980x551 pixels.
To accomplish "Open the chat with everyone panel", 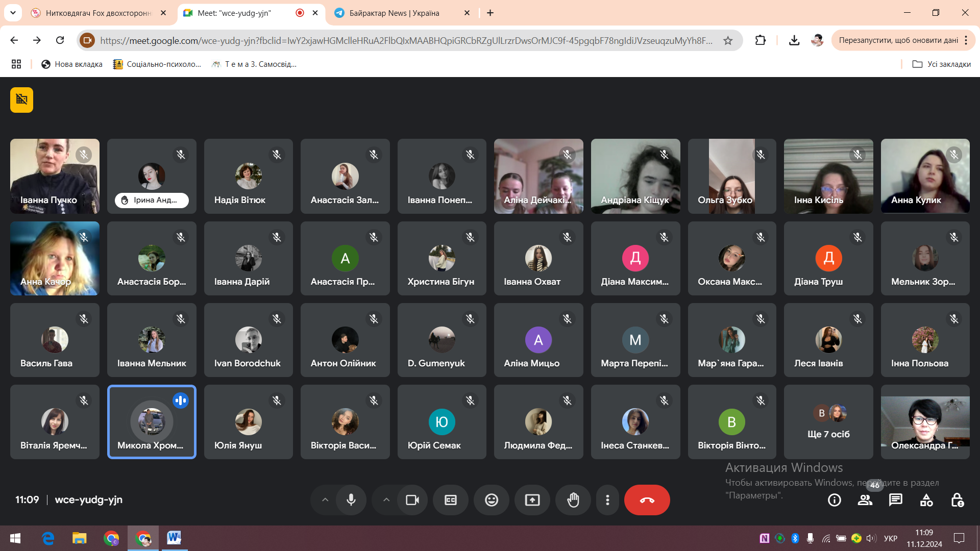I will [x=895, y=500].
